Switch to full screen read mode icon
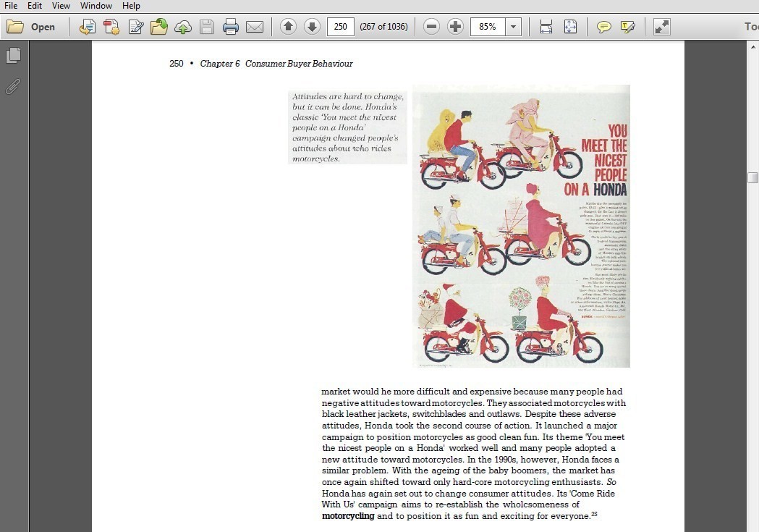 [662, 27]
